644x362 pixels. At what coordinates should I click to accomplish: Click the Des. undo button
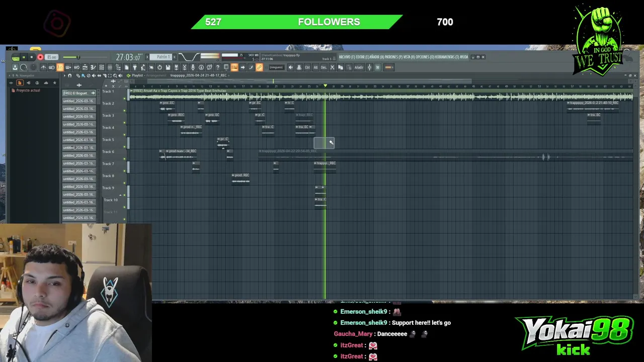[x=324, y=67]
